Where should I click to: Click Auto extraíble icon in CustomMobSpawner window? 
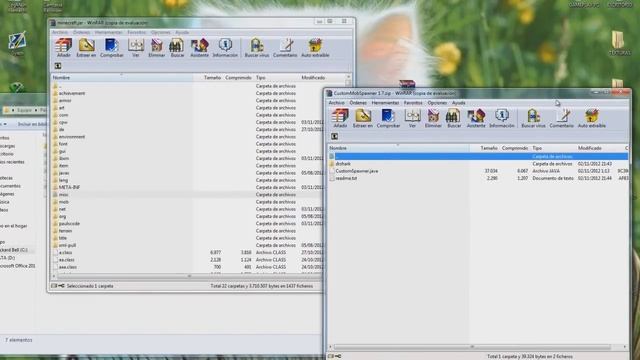(x=592, y=118)
